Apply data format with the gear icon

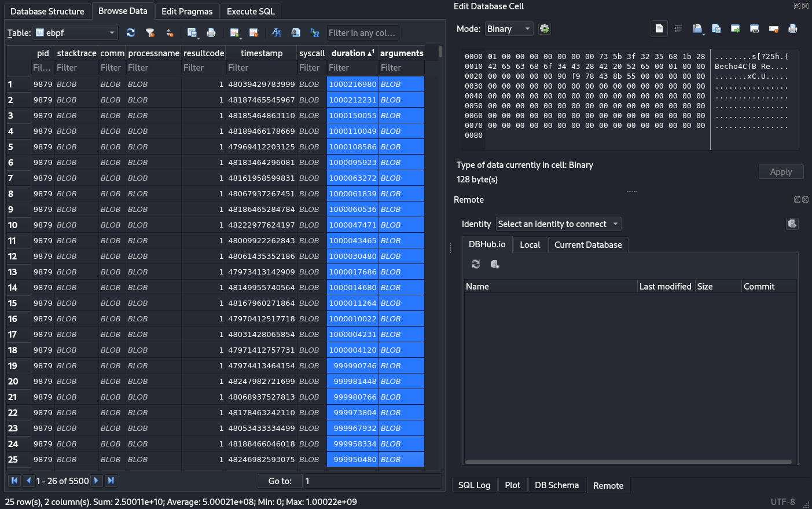pos(545,28)
